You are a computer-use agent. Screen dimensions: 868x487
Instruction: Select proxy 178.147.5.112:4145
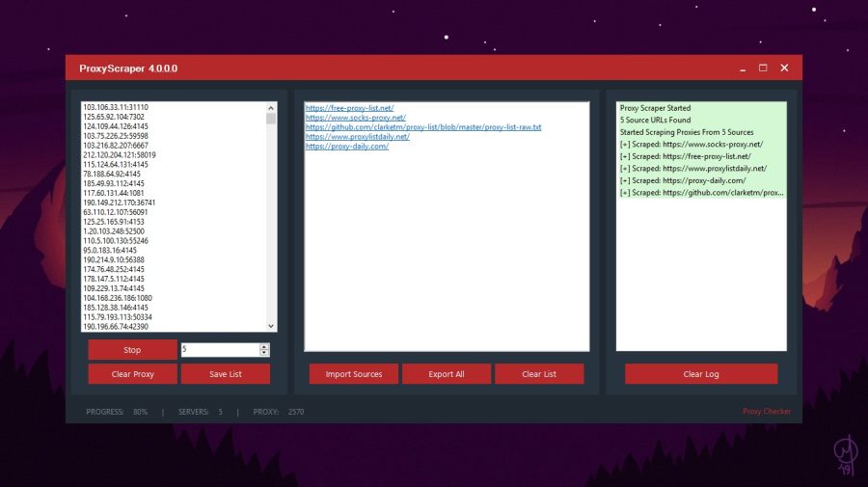click(x=114, y=279)
